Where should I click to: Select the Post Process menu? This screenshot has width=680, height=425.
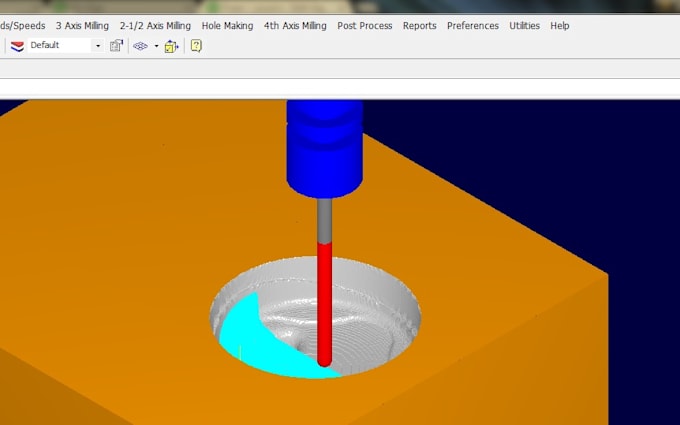[365, 26]
